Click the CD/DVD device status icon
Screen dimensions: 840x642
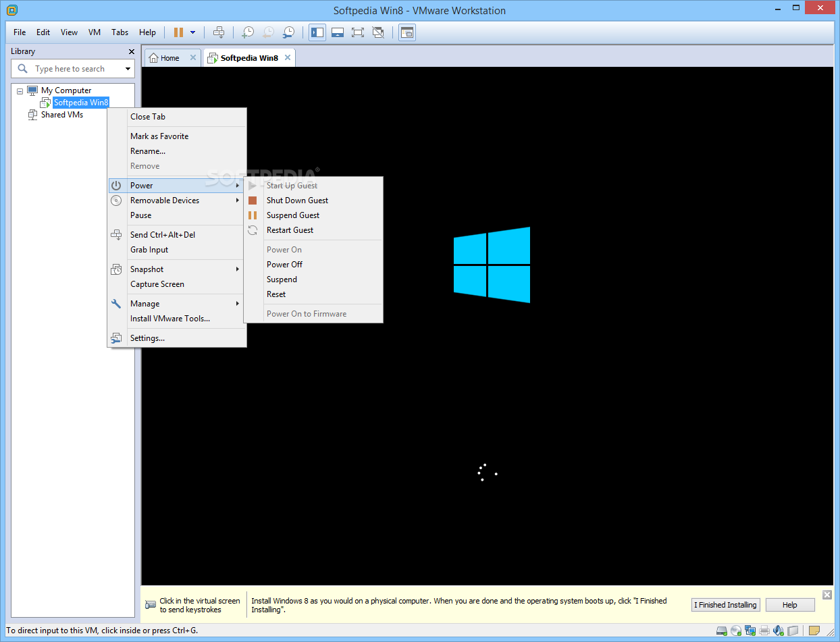[x=736, y=631]
